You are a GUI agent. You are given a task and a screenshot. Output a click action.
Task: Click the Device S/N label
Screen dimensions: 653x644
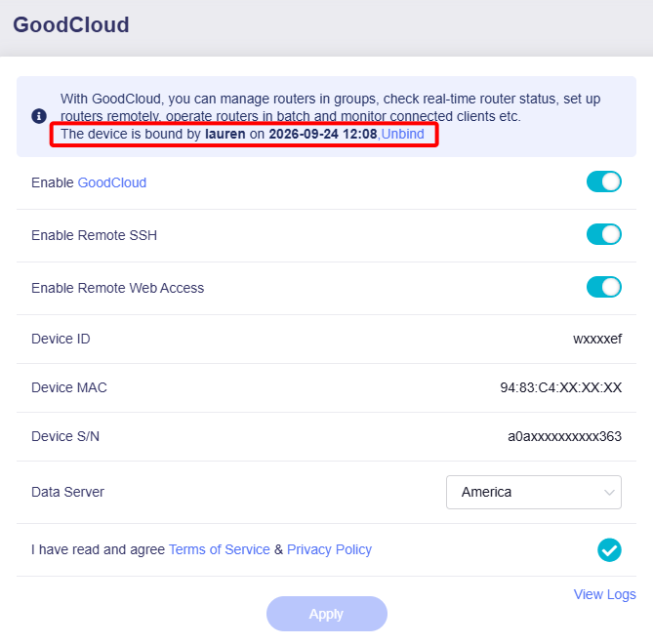pos(65,436)
